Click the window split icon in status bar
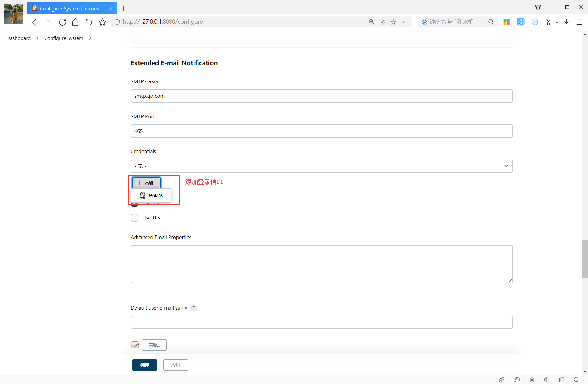The height and width of the screenshot is (384, 588). click(562, 380)
